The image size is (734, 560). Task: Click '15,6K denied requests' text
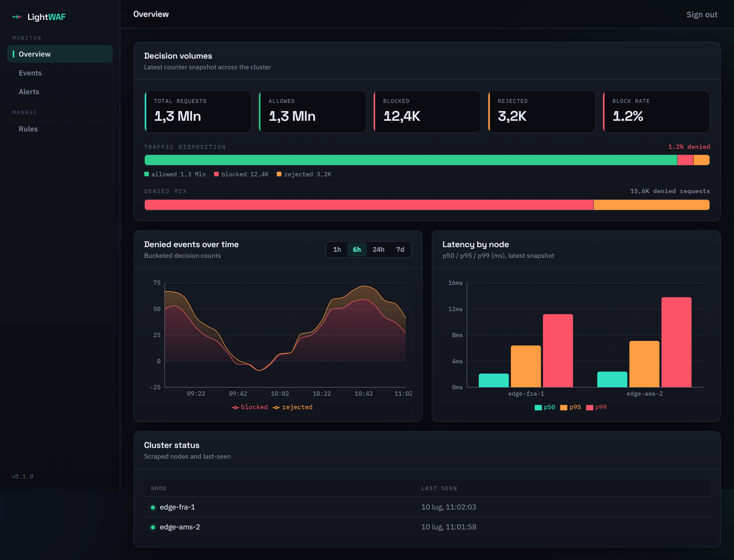click(670, 191)
